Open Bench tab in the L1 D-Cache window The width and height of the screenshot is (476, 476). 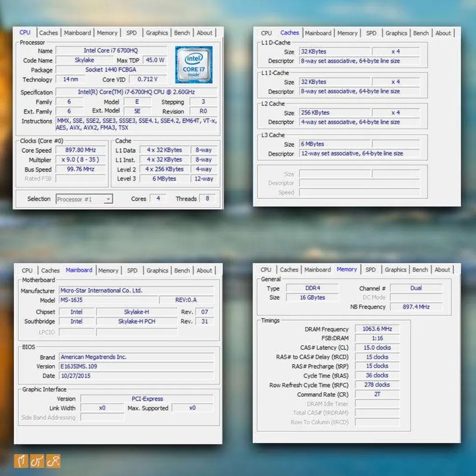point(421,33)
